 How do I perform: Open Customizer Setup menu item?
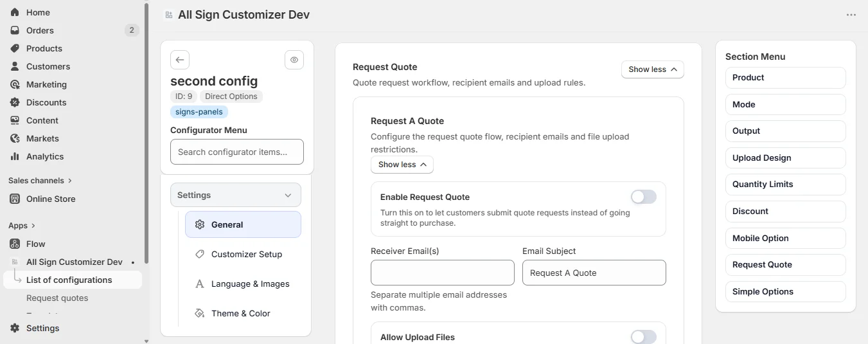(x=243, y=254)
